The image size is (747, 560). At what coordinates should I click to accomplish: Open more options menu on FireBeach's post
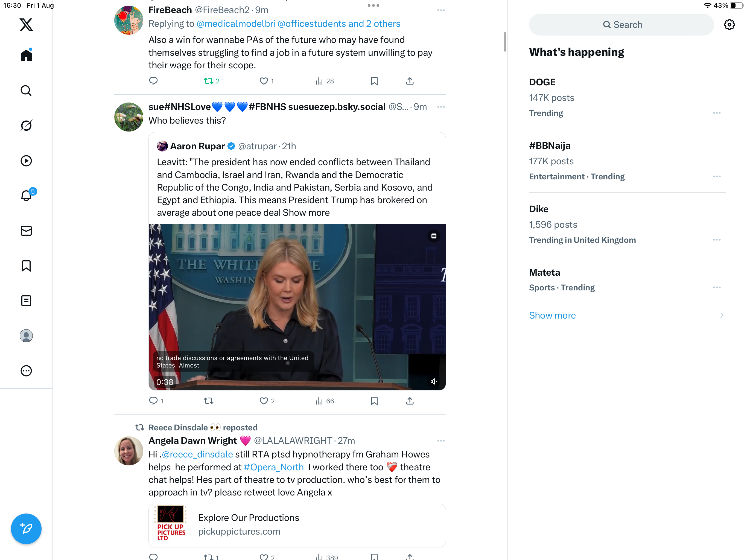441,10
